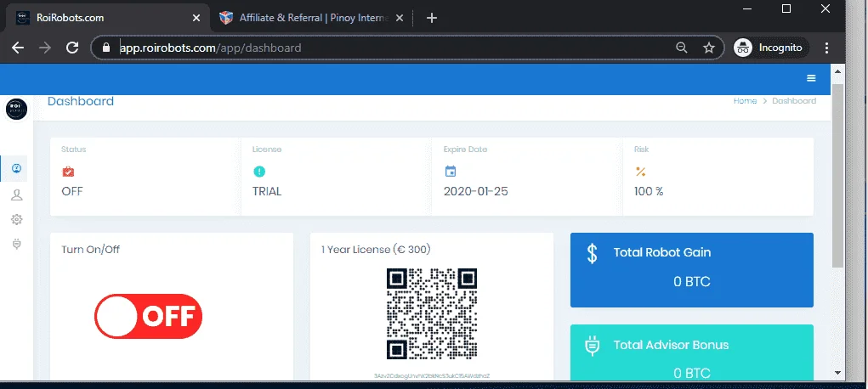Open the Chrome three-dot menu
Image resolution: width=868 pixels, height=389 pixels.
tap(826, 48)
